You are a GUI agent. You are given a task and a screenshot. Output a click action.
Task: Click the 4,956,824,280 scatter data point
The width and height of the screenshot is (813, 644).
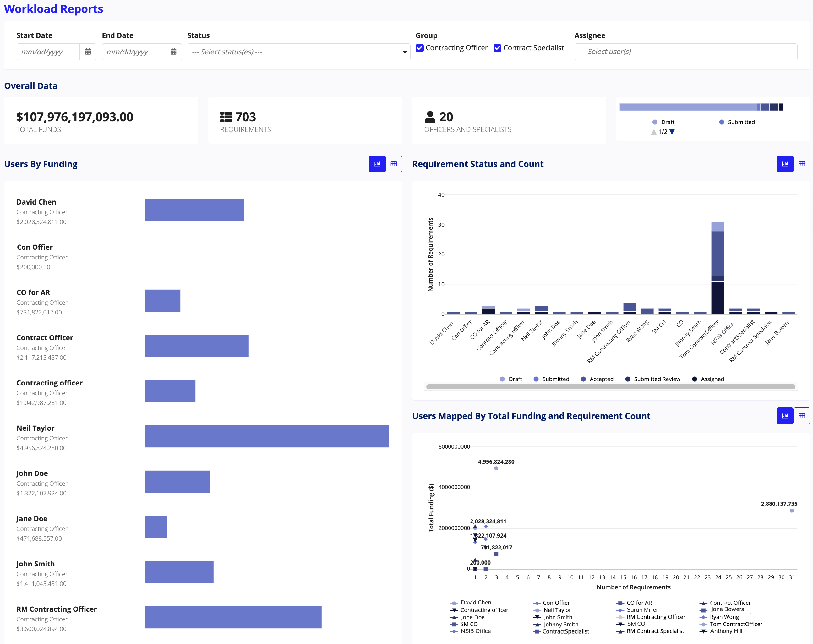tap(496, 468)
